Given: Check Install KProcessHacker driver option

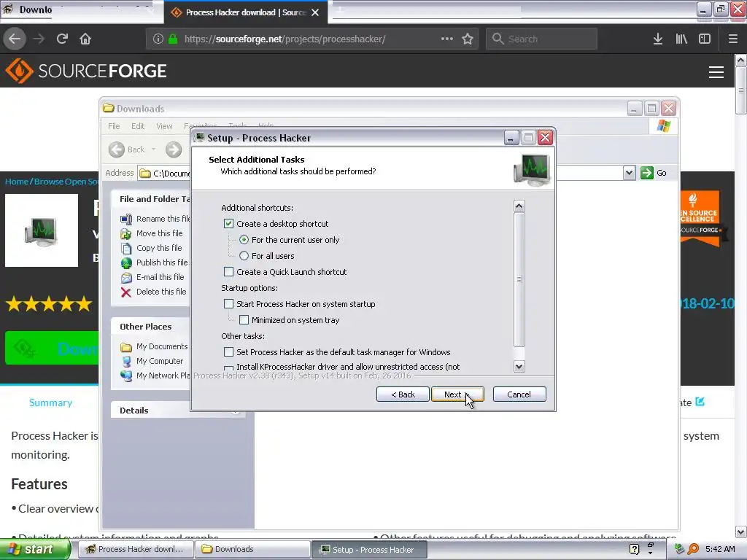Looking at the screenshot, I should (228, 368).
